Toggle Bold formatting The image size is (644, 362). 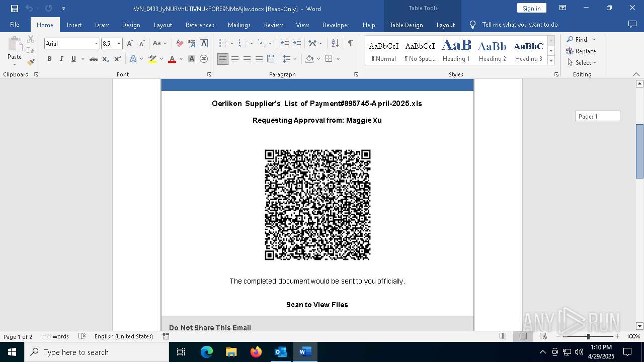(49, 59)
